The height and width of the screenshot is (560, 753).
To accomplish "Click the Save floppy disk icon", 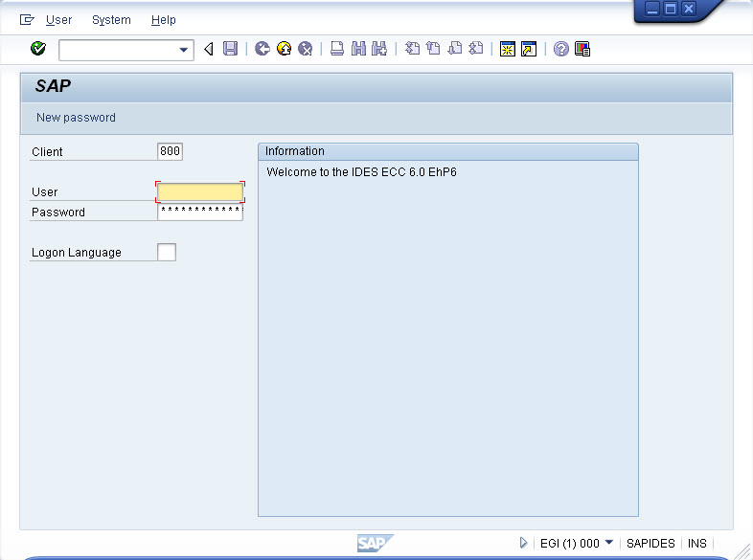I will point(231,49).
